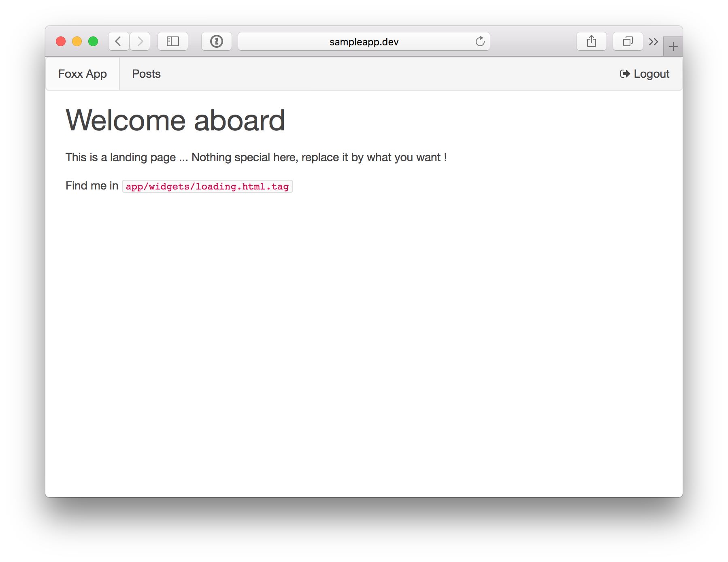The height and width of the screenshot is (562, 728).
Task: Navigate to the Posts menu item
Action: click(x=146, y=74)
